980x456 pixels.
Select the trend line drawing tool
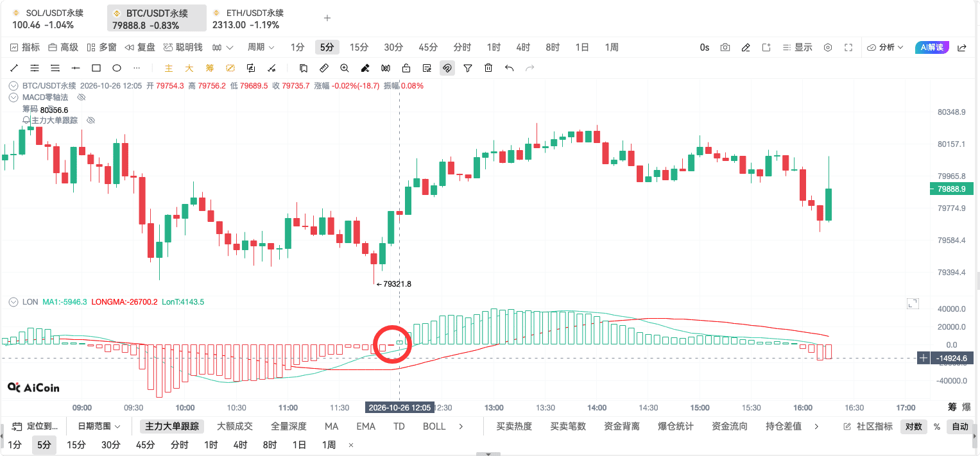14,68
